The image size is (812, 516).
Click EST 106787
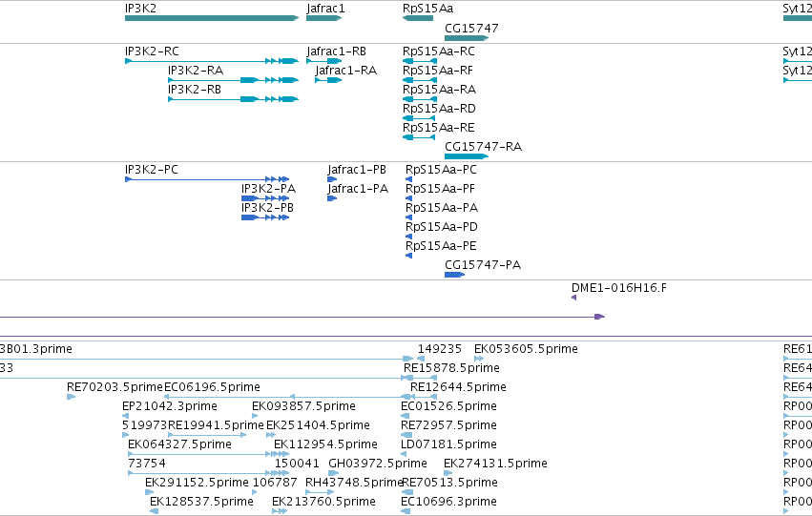click(x=255, y=492)
